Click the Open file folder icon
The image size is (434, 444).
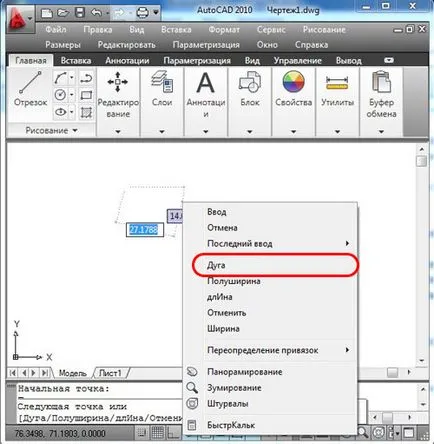[63, 13]
